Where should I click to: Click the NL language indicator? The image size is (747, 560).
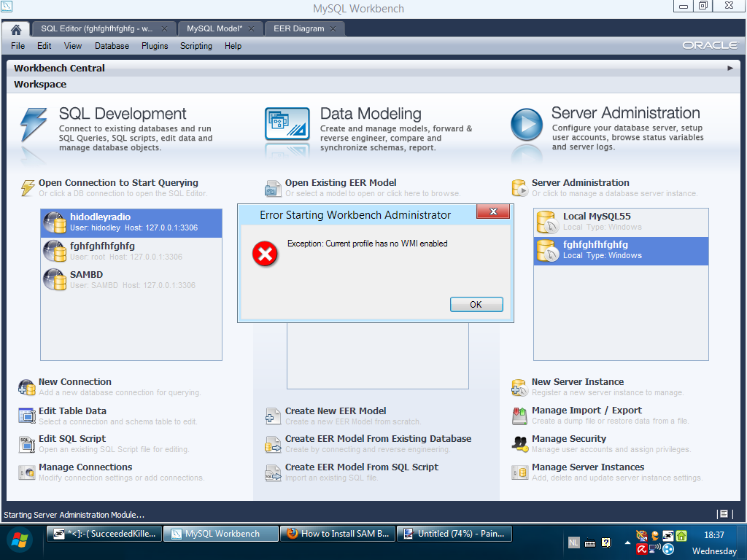[x=573, y=542]
